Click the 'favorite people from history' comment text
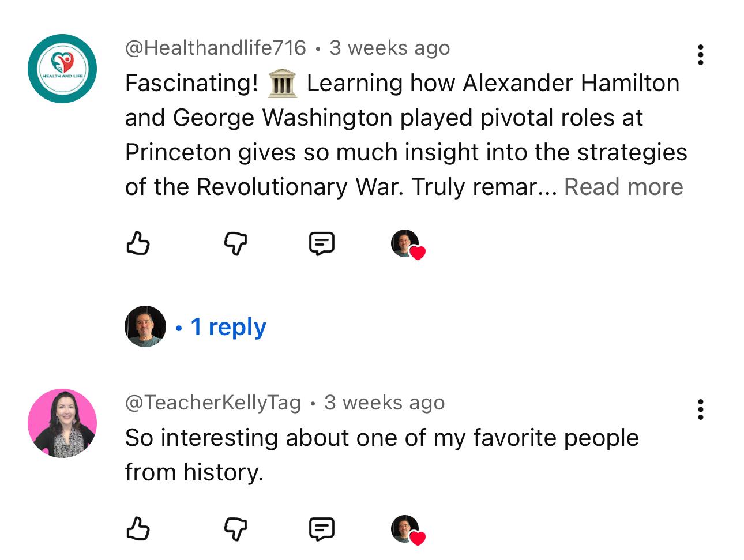The image size is (744, 560). coord(381,454)
